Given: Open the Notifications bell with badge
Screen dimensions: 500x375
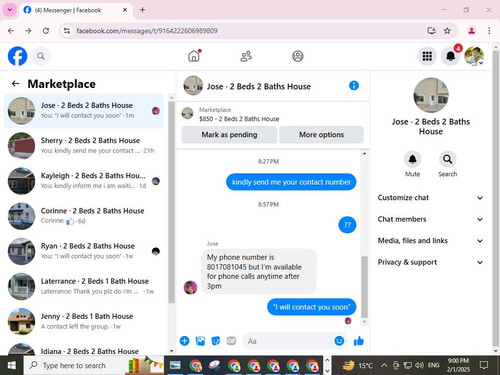Looking at the screenshot, I should pyautogui.click(x=451, y=56).
